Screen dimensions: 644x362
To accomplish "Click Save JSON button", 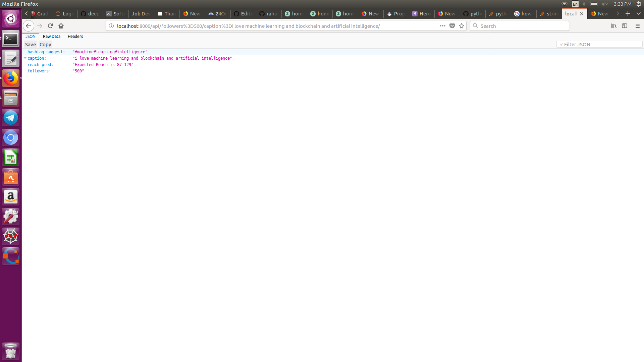I will (x=30, y=45).
